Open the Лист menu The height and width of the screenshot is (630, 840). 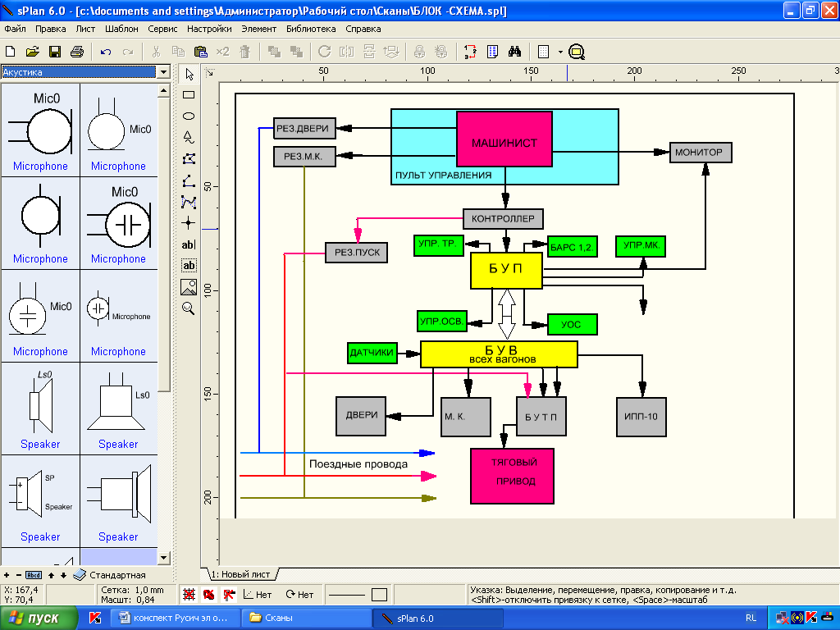(85, 29)
